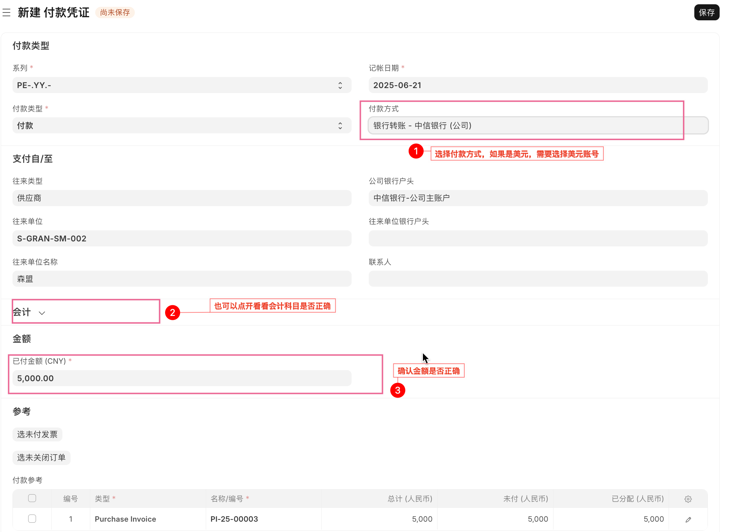The height and width of the screenshot is (532, 756).
Task: Click the red annotation marker 2
Action: (173, 313)
